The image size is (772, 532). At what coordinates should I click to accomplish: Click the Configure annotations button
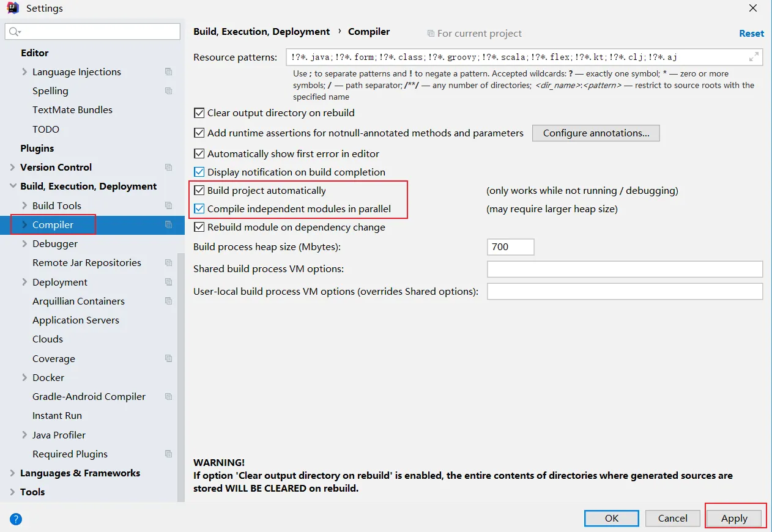pyautogui.click(x=596, y=133)
